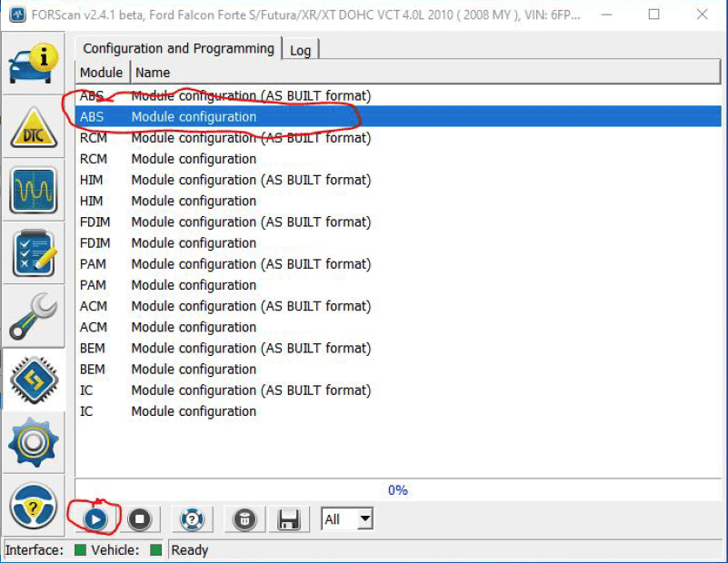Select ABS Module configuration (AS BUILT format)
The width and height of the screenshot is (728, 563).
(398, 95)
